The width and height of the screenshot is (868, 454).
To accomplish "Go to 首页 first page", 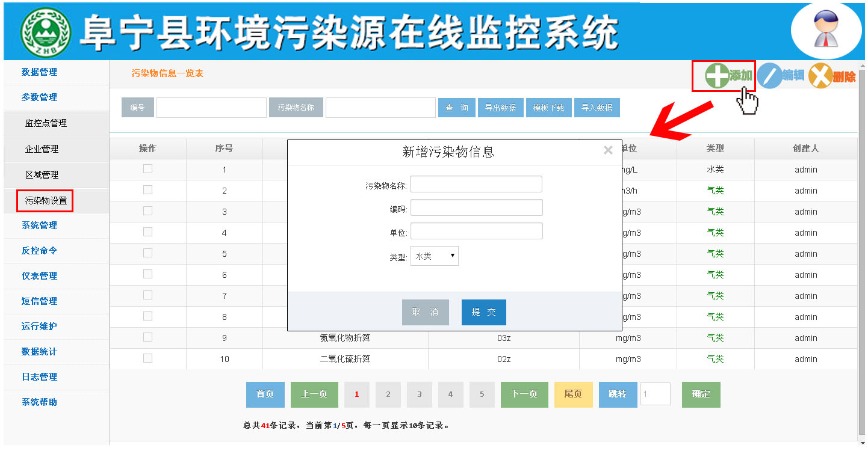I will click(x=265, y=394).
